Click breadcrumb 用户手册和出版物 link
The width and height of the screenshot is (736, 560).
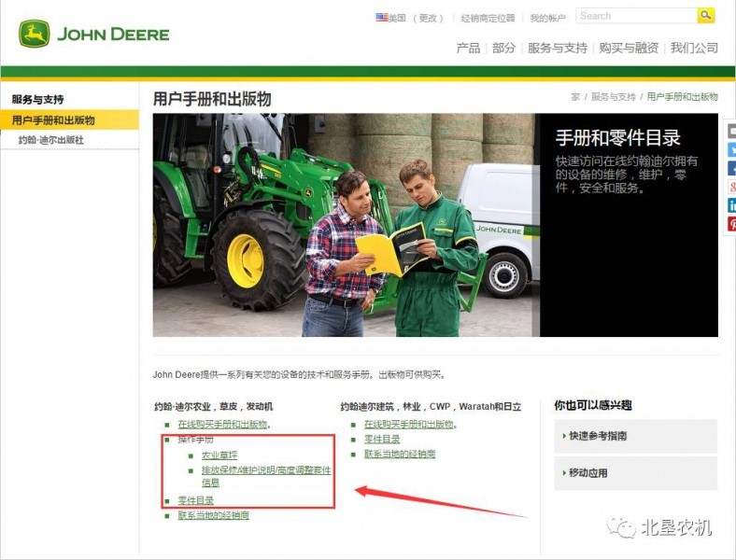[x=682, y=97]
